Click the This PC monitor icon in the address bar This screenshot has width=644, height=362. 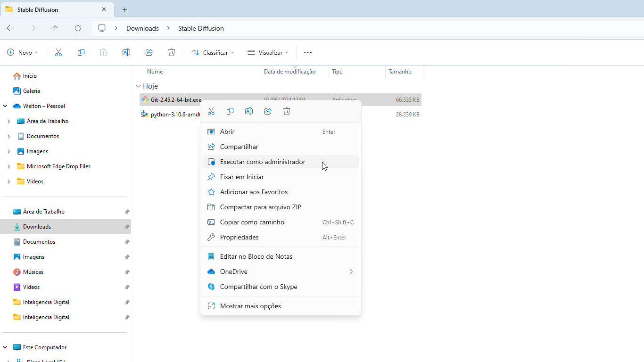[x=101, y=28]
